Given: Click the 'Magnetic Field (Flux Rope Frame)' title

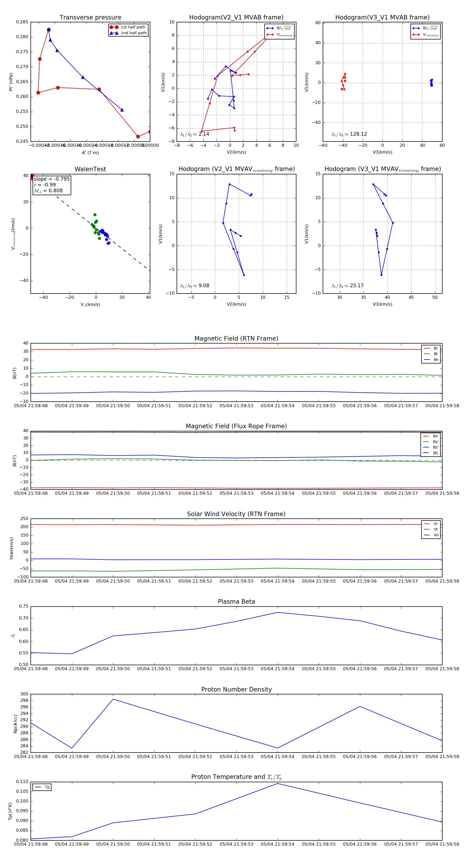Looking at the screenshot, I should (236, 426).
